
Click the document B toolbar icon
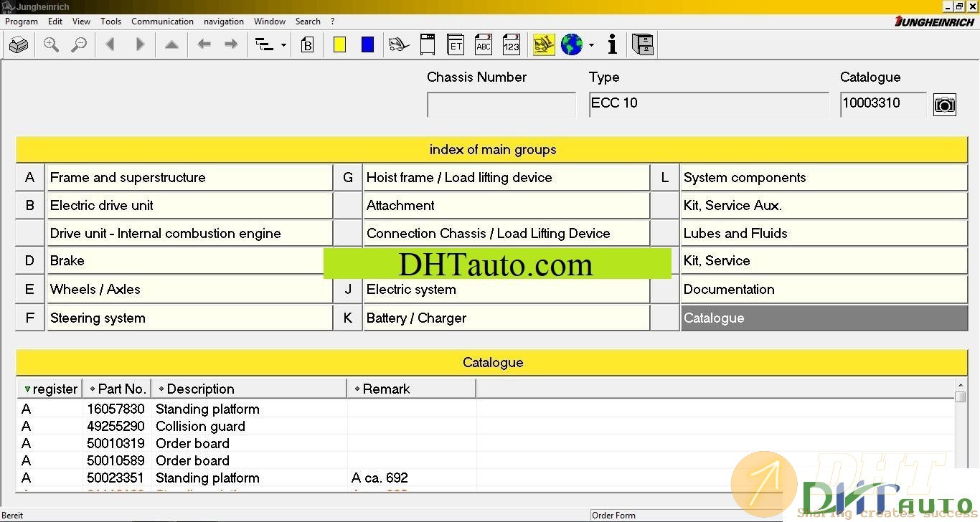tap(307, 45)
